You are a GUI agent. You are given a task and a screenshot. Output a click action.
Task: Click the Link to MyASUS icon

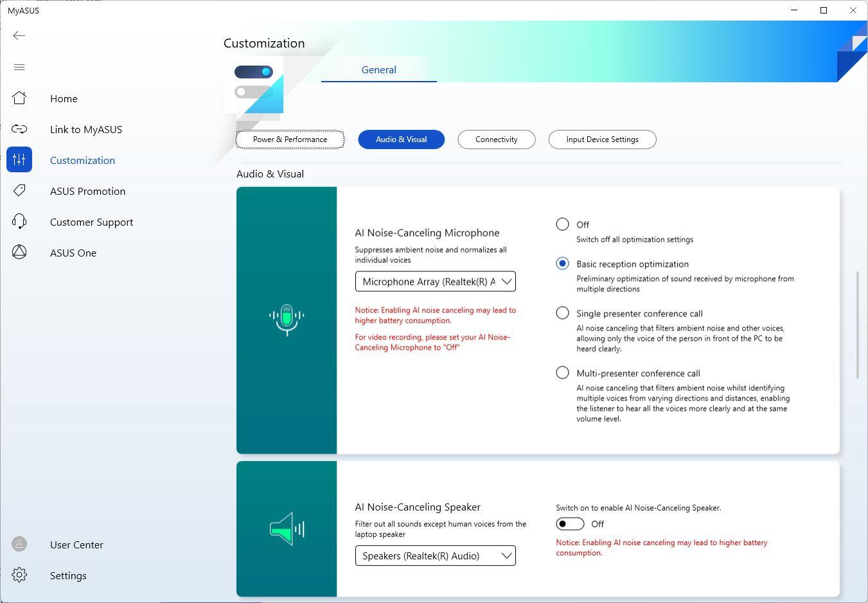tap(19, 129)
